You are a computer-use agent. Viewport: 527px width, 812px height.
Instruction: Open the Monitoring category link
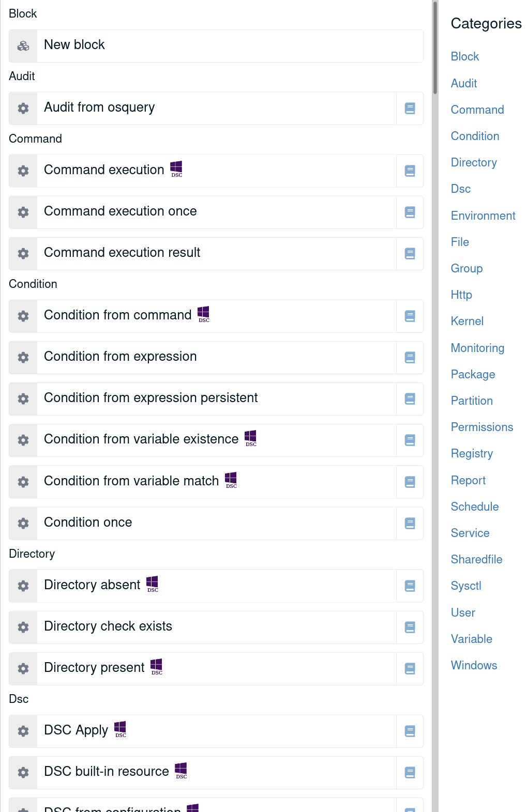point(477,348)
